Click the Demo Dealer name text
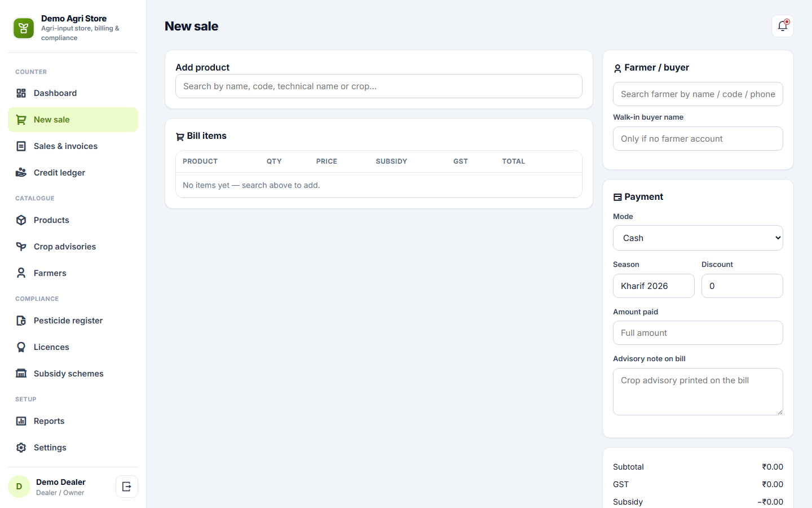This screenshot has height=508, width=812. click(x=61, y=482)
